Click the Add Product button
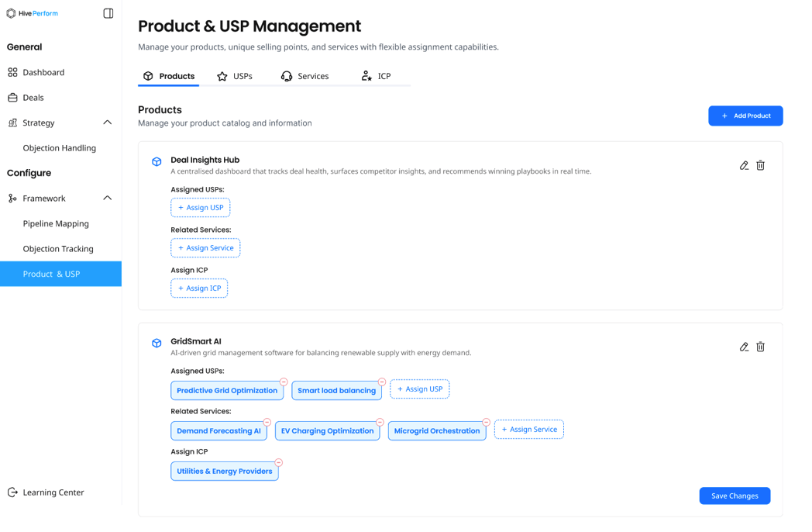This screenshot has width=812, height=532. (x=745, y=116)
